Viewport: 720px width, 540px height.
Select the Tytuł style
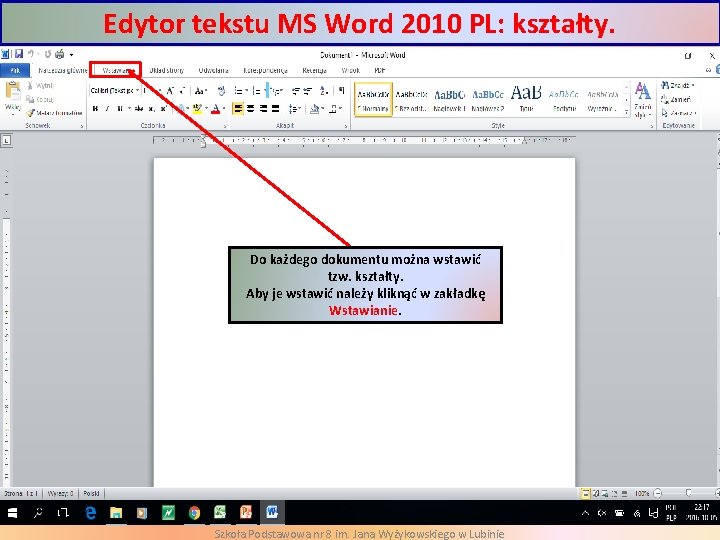pos(526,100)
